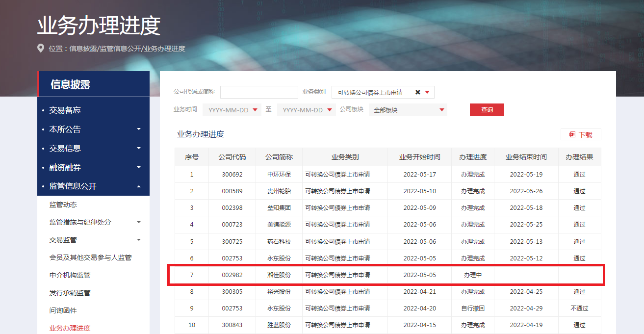644x334 pixels.
Task: Open the start date picker dropdown
Action: [x=255, y=110]
